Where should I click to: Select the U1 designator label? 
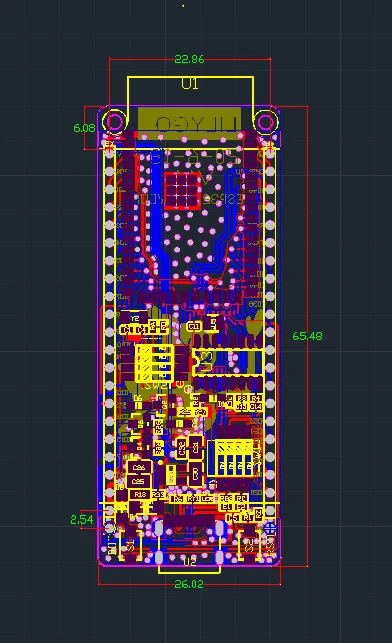tap(190, 84)
